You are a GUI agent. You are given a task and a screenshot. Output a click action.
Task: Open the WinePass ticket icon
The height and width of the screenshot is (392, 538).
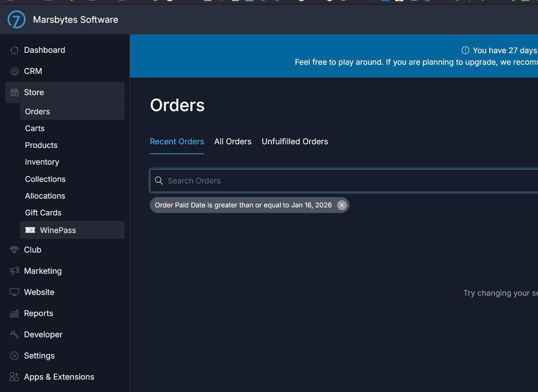(x=30, y=230)
